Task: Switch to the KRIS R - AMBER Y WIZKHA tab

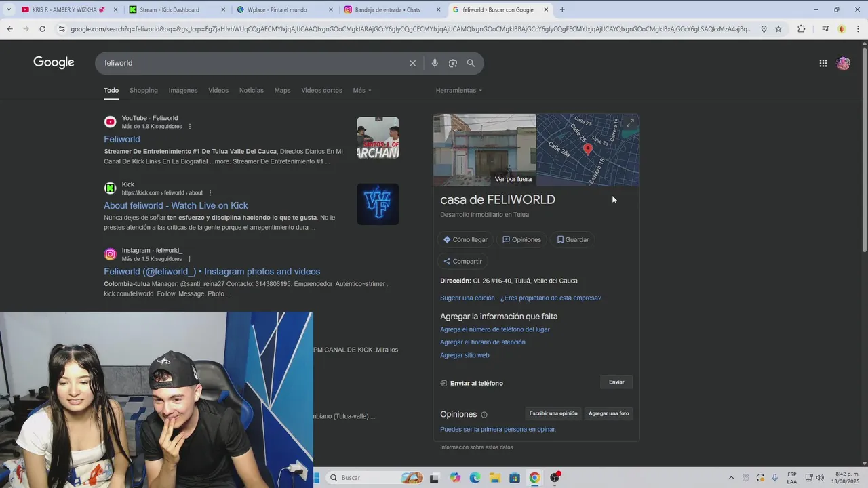Action: click(68, 9)
